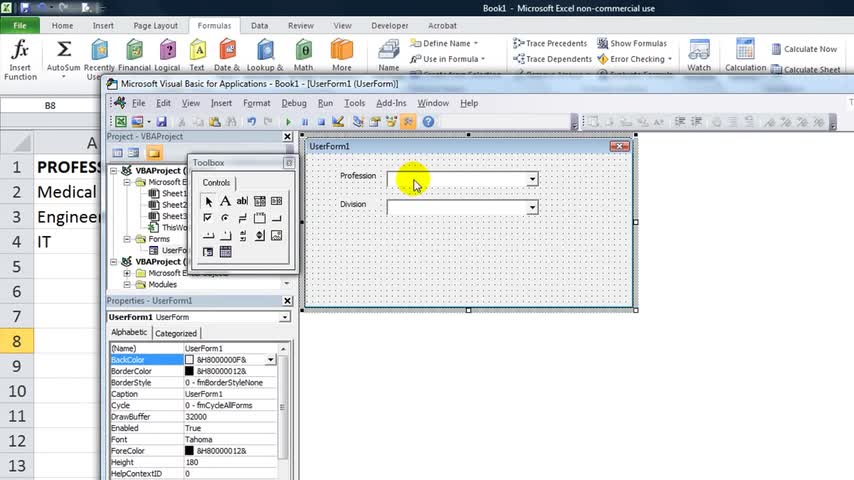Toggle Design Mode icon in VBA toolbar
The image size is (854, 480).
click(x=338, y=121)
